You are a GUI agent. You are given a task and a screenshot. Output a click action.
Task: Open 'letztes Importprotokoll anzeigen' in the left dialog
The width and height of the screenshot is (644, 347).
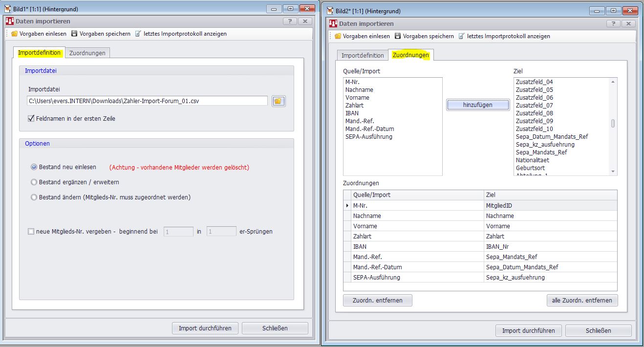(181, 34)
